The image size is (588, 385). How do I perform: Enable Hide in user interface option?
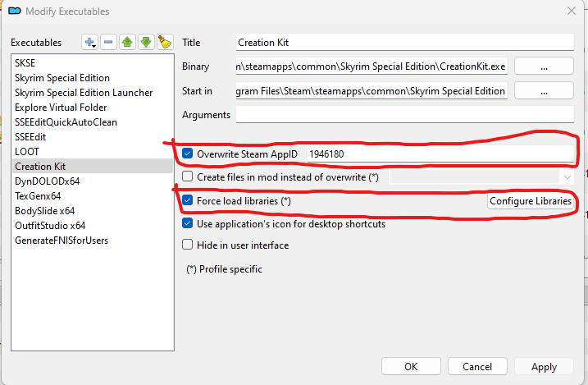pyautogui.click(x=188, y=245)
